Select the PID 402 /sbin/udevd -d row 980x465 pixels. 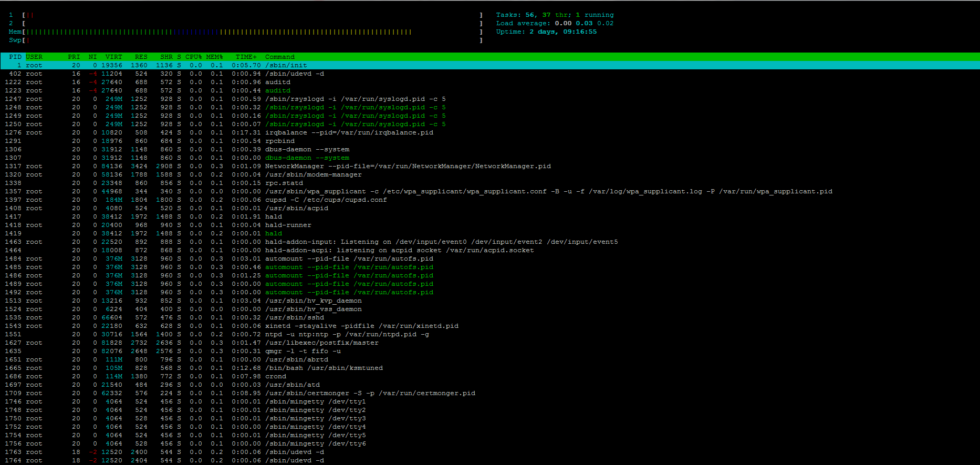point(490,74)
